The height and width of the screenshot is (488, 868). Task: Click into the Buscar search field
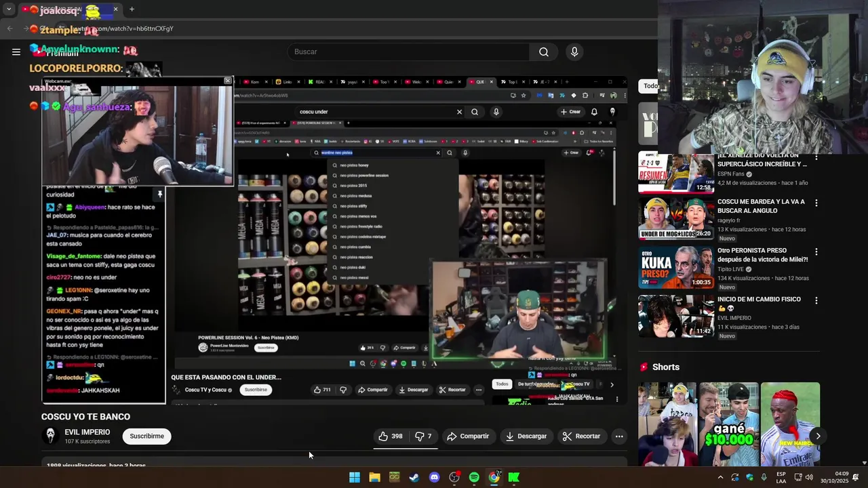coord(408,52)
